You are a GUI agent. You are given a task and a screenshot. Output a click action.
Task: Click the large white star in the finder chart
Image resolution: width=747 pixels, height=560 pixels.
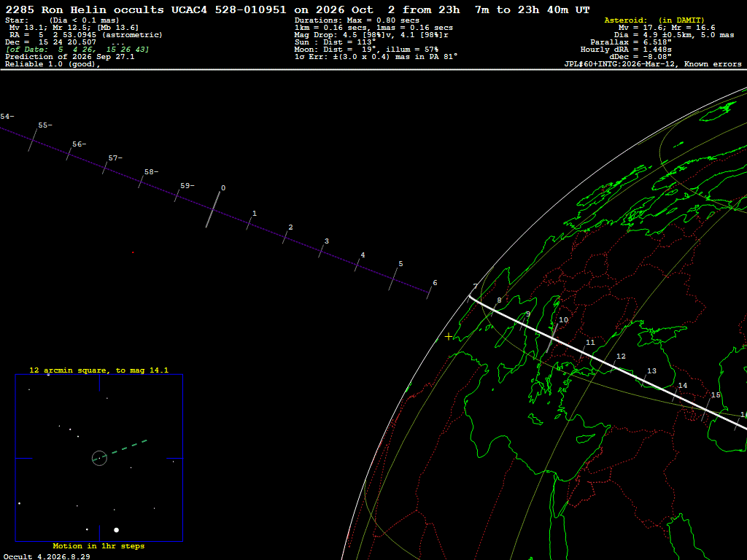point(116,529)
